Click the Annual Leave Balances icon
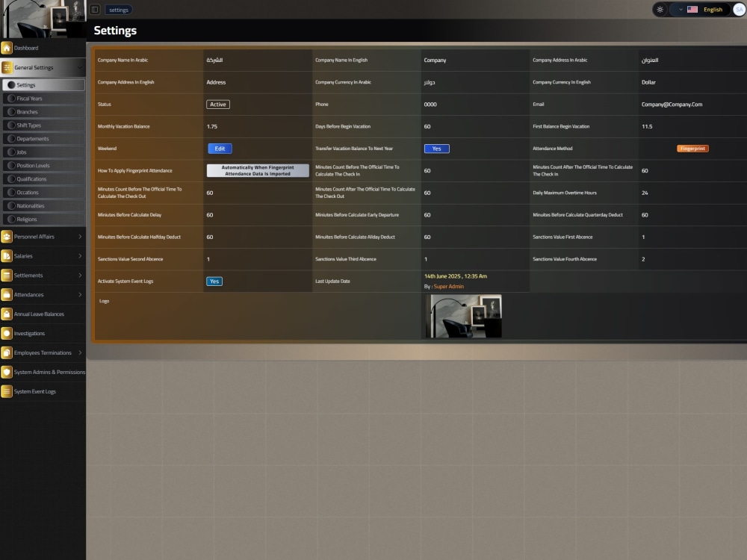 7,314
